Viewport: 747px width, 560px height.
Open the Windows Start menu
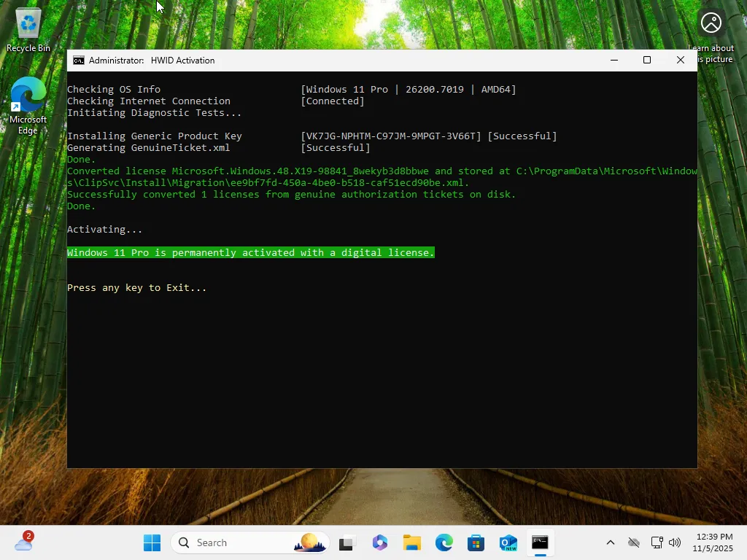[x=151, y=542]
